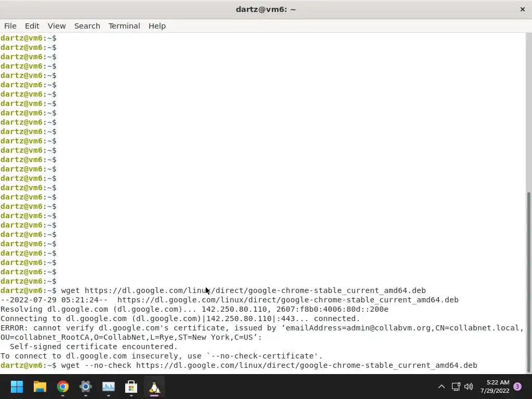Open the View menu
This screenshot has height=399, width=532.
click(56, 26)
